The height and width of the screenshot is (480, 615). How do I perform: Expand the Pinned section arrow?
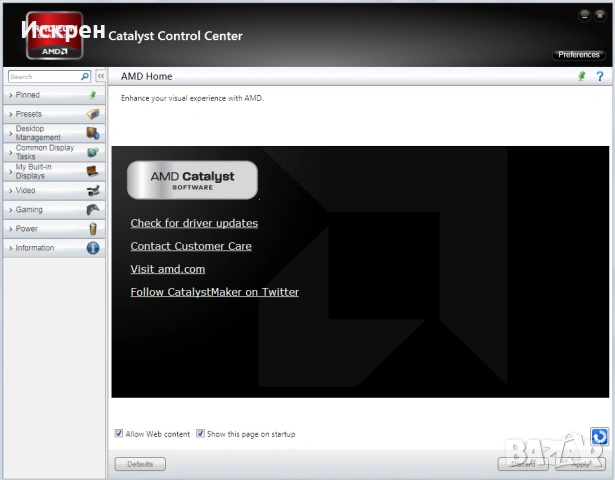11,95
